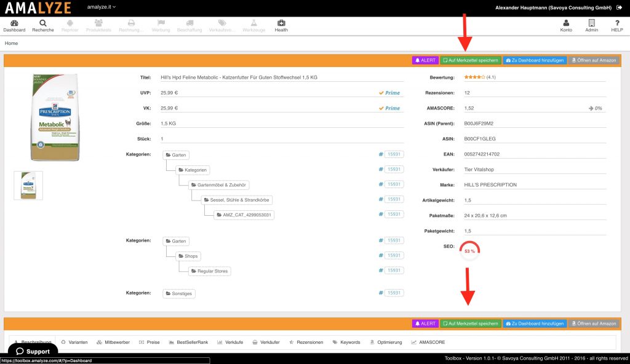Viewport: 630px width, 364px height.
Task: Select the first Garten category folder
Action: click(x=176, y=155)
